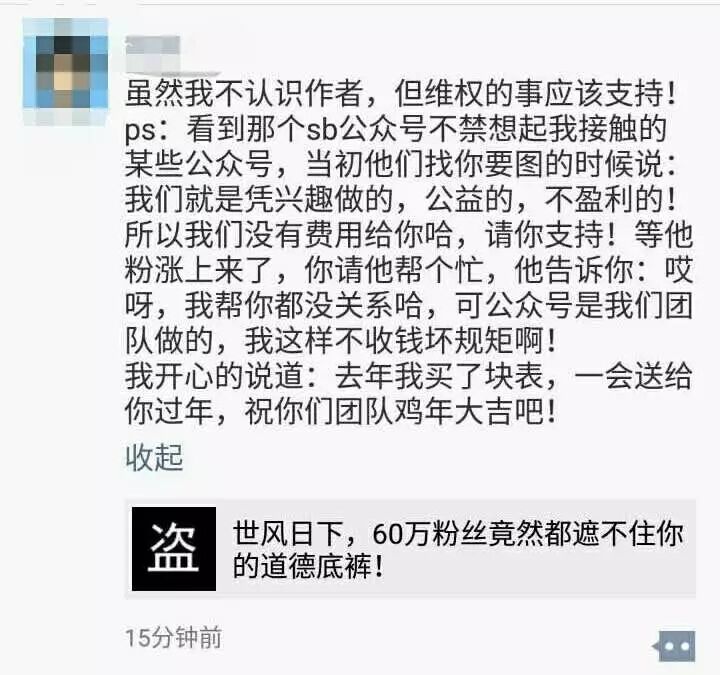Image resolution: width=720 pixels, height=675 pixels.
Task: Open the shared article titled 世风日下，60万粉丝
Action: pyautogui.click(x=458, y=549)
